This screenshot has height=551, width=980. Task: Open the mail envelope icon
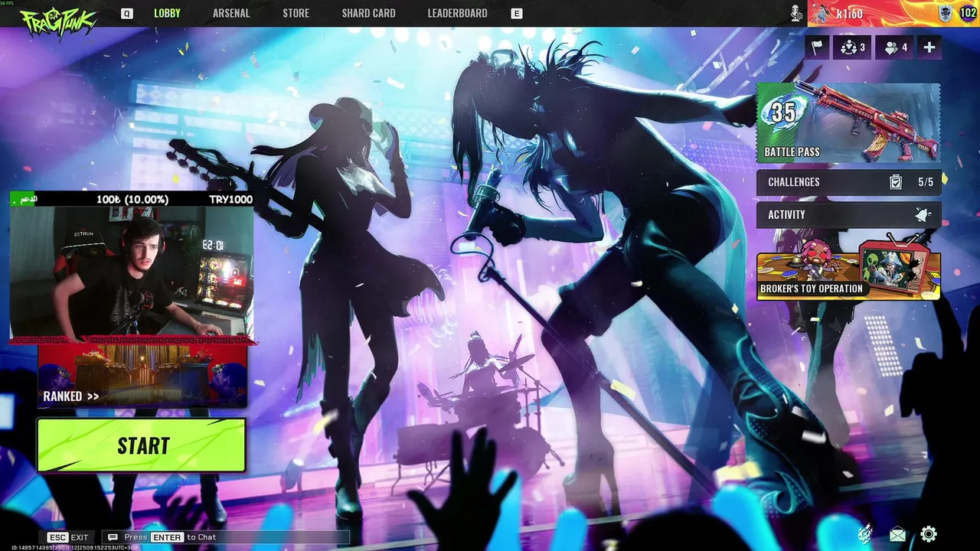[897, 534]
